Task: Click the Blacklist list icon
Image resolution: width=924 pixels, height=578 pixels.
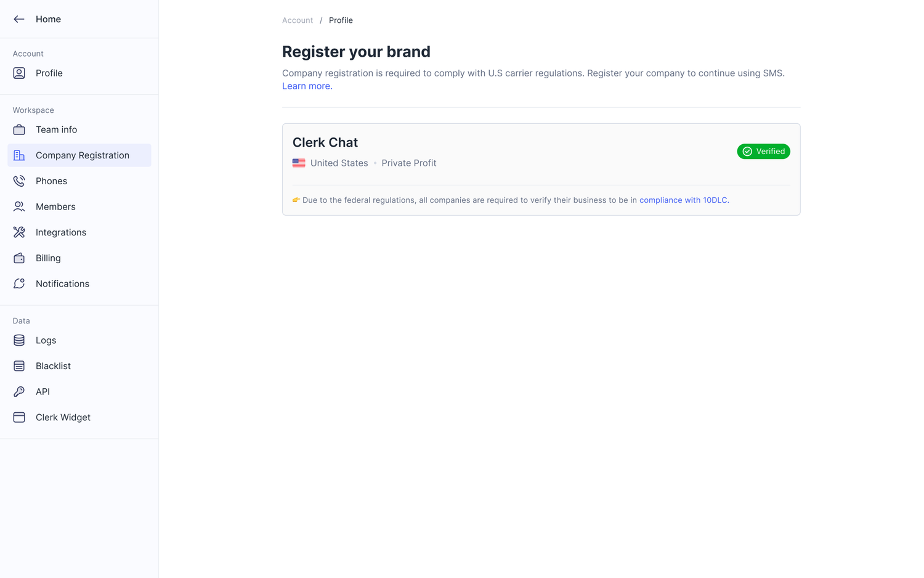Action: click(x=19, y=365)
